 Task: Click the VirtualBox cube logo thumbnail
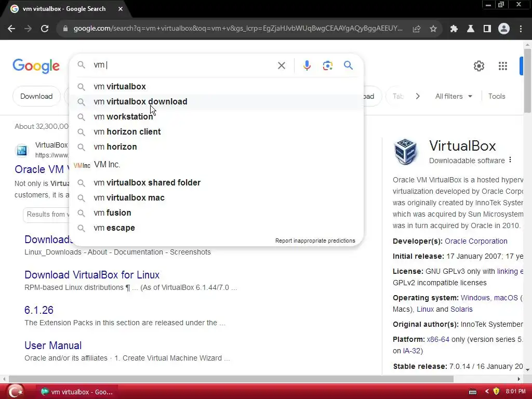pyautogui.click(x=406, y=151)
